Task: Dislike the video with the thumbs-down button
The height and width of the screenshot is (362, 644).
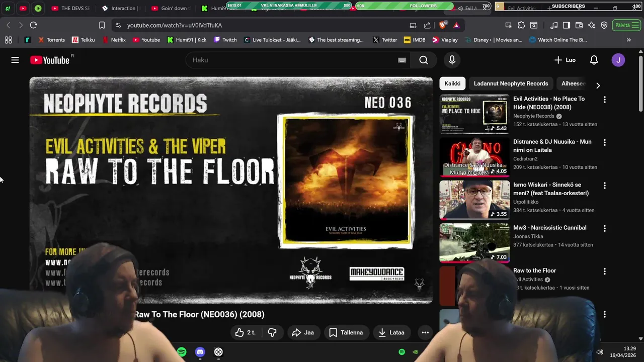Action: click(x=272, y=332)
